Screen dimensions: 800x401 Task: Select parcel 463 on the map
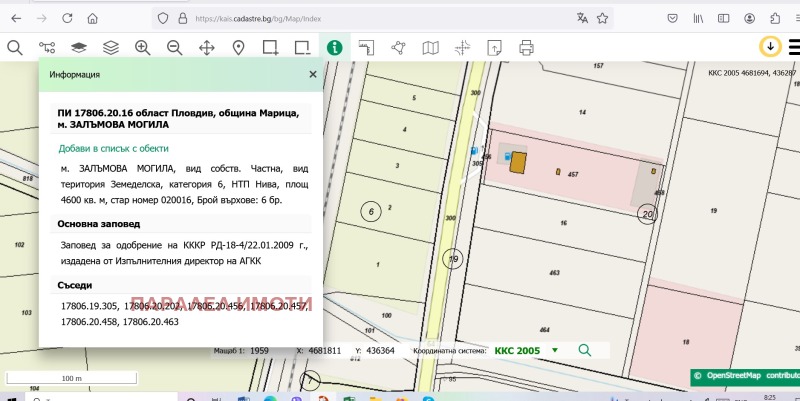(555, 273)
